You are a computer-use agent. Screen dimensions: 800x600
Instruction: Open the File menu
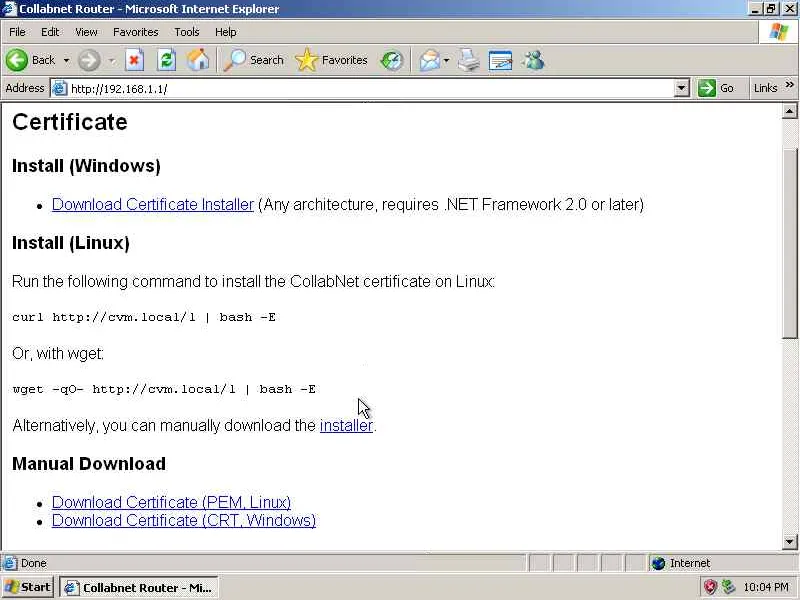point(17,32)
